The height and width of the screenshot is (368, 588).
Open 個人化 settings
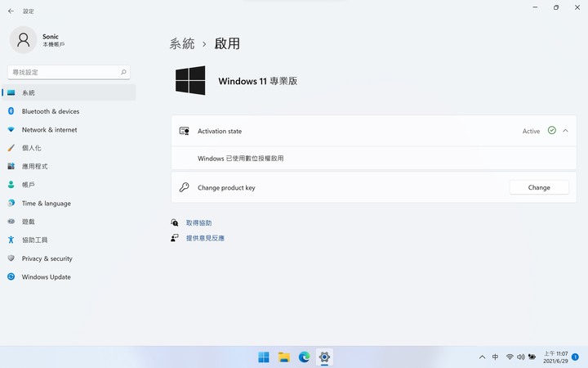[x=69, y=148]
